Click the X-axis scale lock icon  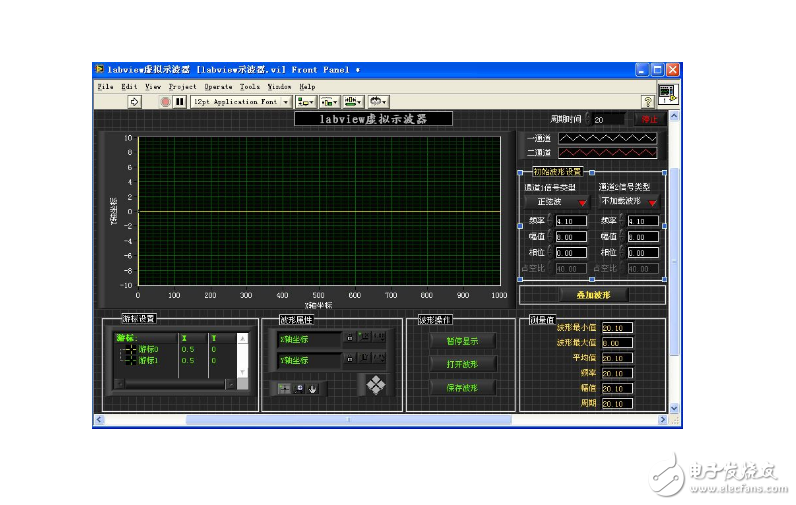350,338
